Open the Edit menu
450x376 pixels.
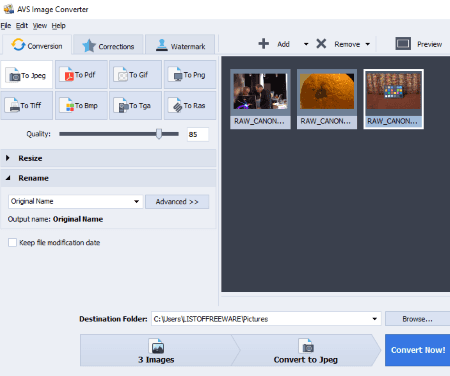pyautogui.click(x=22, y=26)
